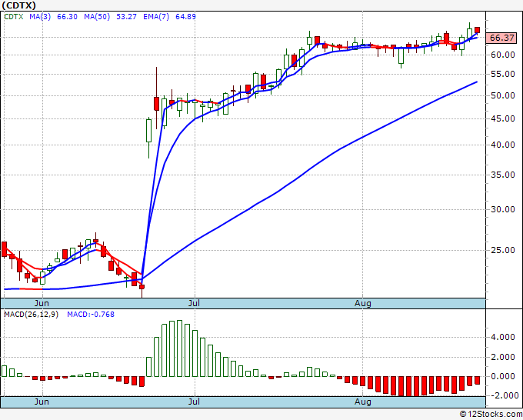
Task: Click the (CDTX) chart title
Action: (x=18, y=5)
